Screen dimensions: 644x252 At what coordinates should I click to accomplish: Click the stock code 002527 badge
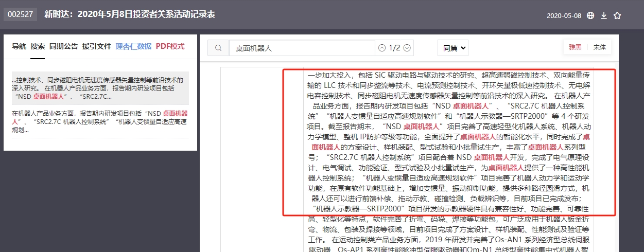(x=21, y=14)
